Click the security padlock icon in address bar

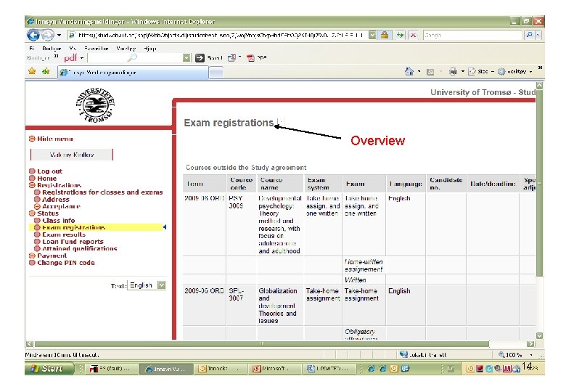click(385, 35)
